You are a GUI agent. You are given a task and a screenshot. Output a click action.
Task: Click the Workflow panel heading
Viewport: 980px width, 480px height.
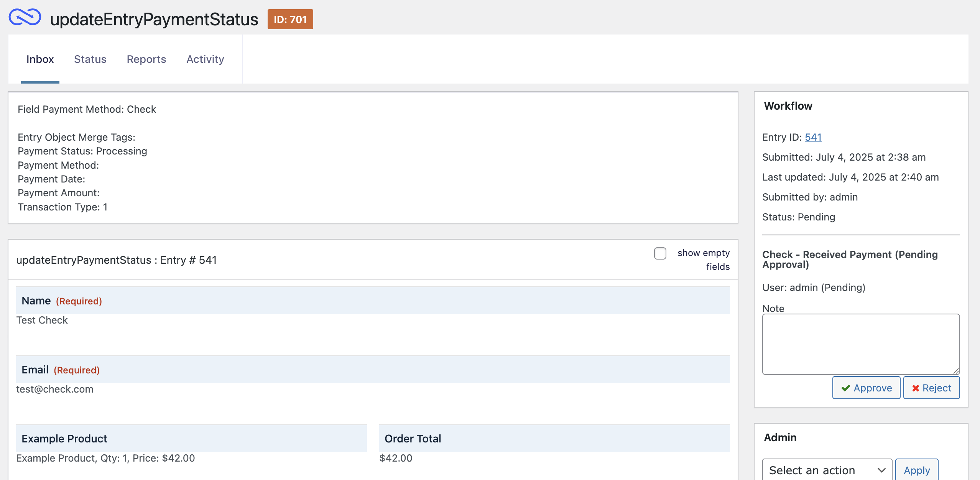(x=788, y=106)
